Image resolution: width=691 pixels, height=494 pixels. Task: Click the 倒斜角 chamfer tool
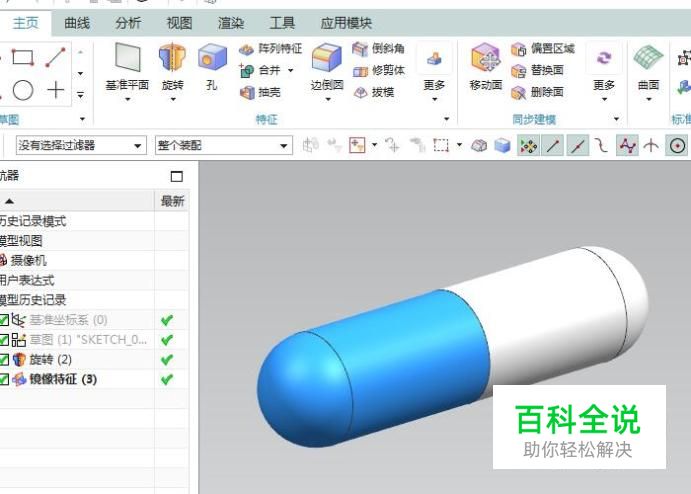(379, 48)
